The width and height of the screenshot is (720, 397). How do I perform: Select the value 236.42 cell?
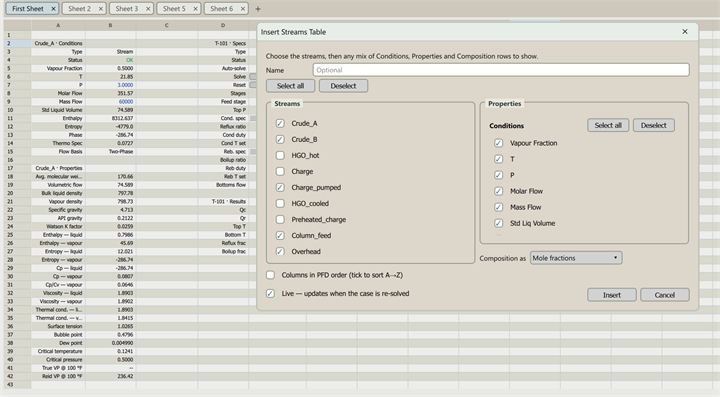pyautogui.click(x=110, y=376)
